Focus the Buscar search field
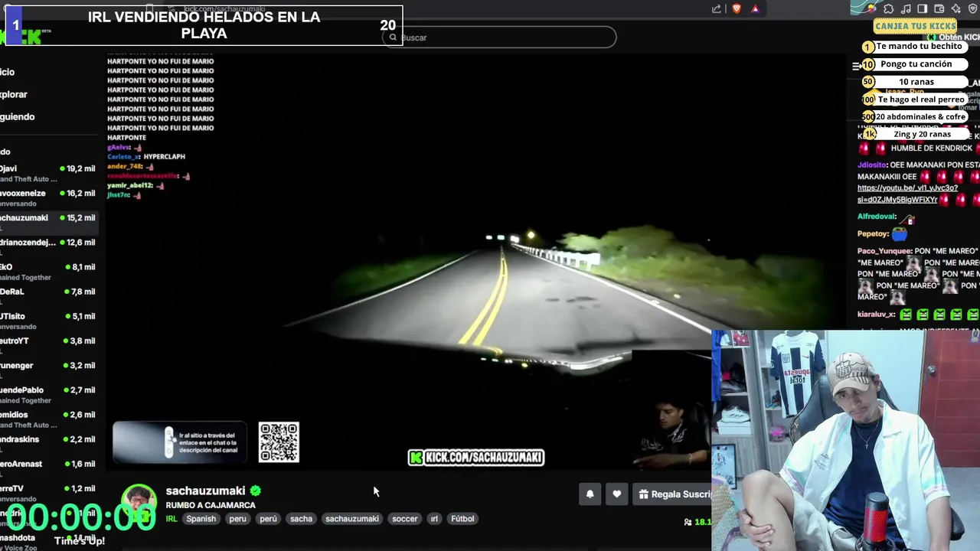The width and height of the screenshot is (980, 551). [499, 37]
